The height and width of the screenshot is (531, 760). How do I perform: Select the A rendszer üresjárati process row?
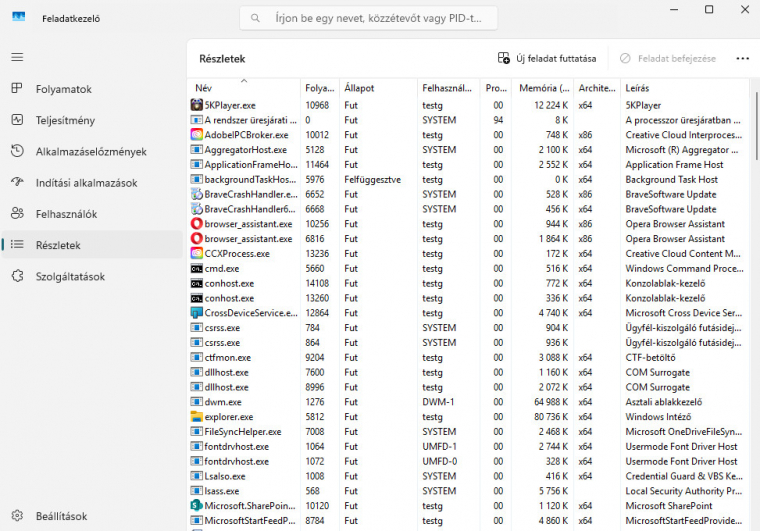[468, 120]
